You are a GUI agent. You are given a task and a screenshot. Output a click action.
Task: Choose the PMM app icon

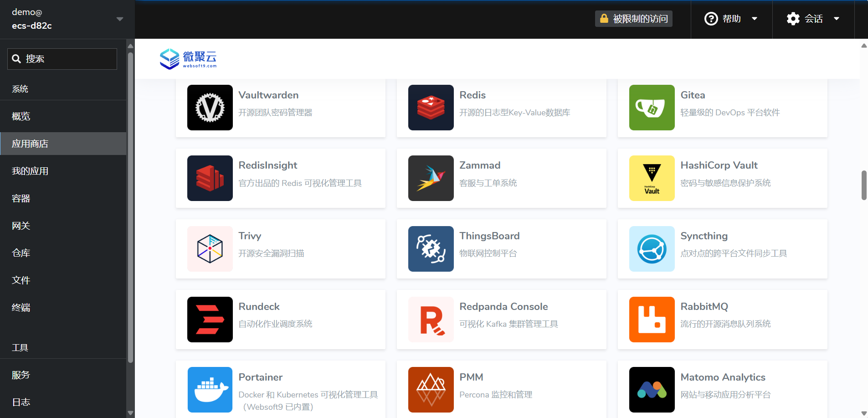431,390
